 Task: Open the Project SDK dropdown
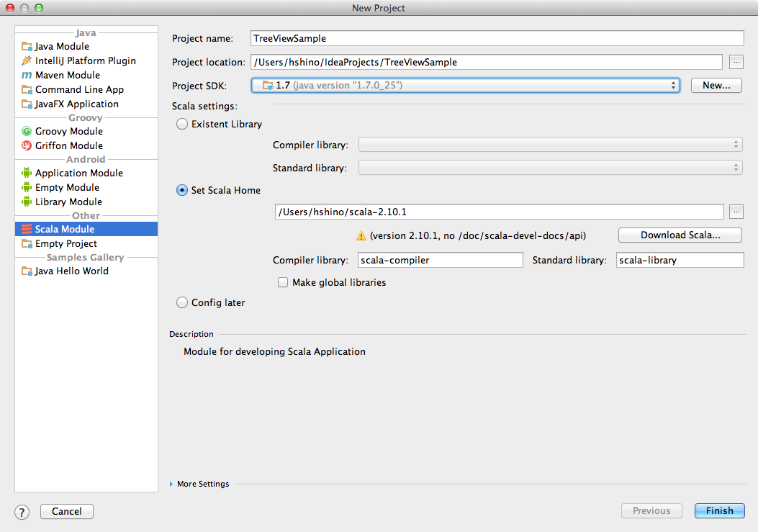[466, 86]
